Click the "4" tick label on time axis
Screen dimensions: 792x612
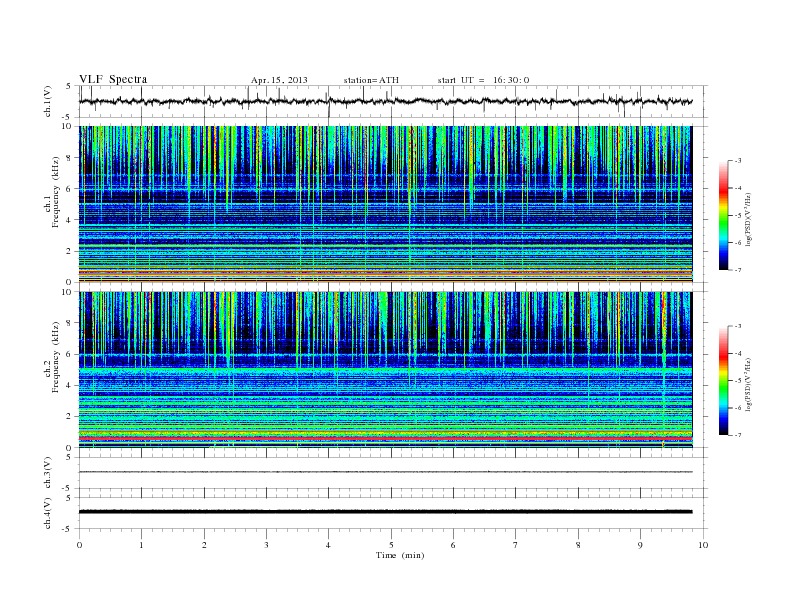(x=328, y=545)
